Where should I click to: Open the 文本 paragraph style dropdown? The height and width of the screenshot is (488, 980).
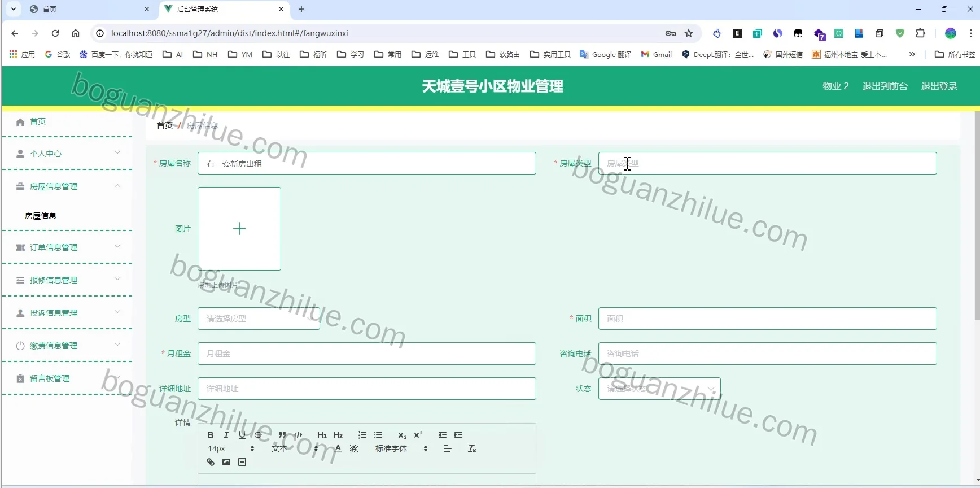pyautogui.click(x=295, y=448)
